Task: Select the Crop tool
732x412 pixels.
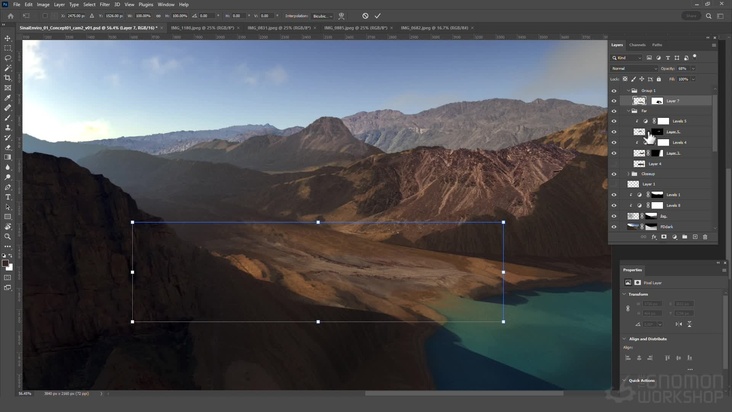Action: (x=8, y=78)
